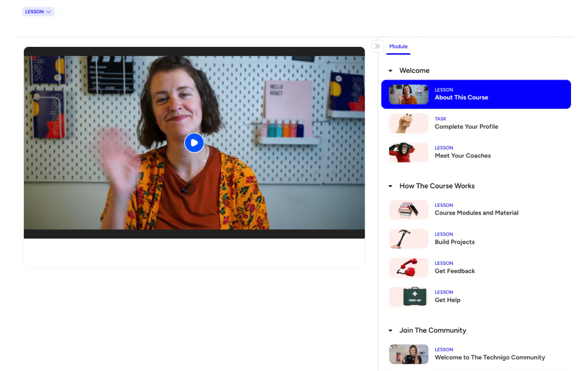Click the About This Course thumbnail
The height and width of the screenshot is (371, 588).
408,94
